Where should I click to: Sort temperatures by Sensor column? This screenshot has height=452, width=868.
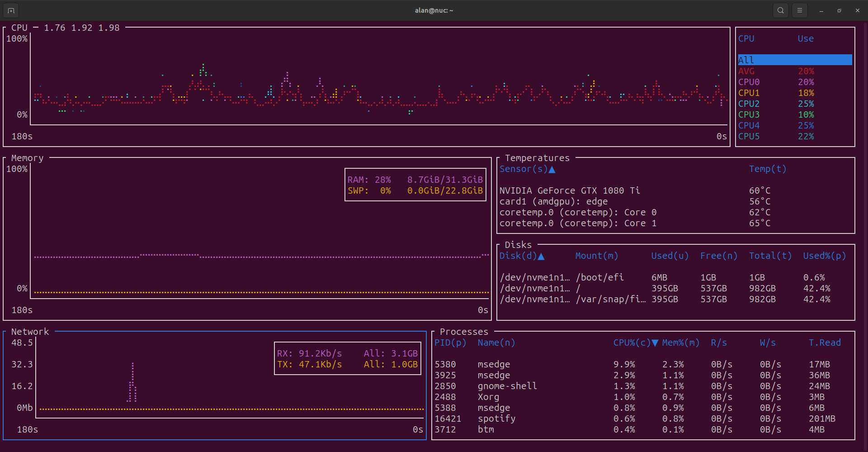pyautogui.click(x=527, y=169)
